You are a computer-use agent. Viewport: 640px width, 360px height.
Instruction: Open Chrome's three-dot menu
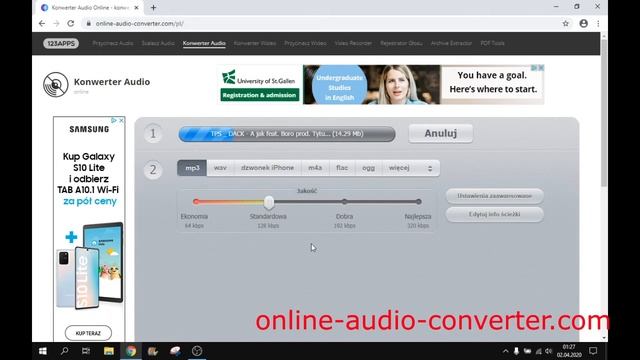coord(598,24)
